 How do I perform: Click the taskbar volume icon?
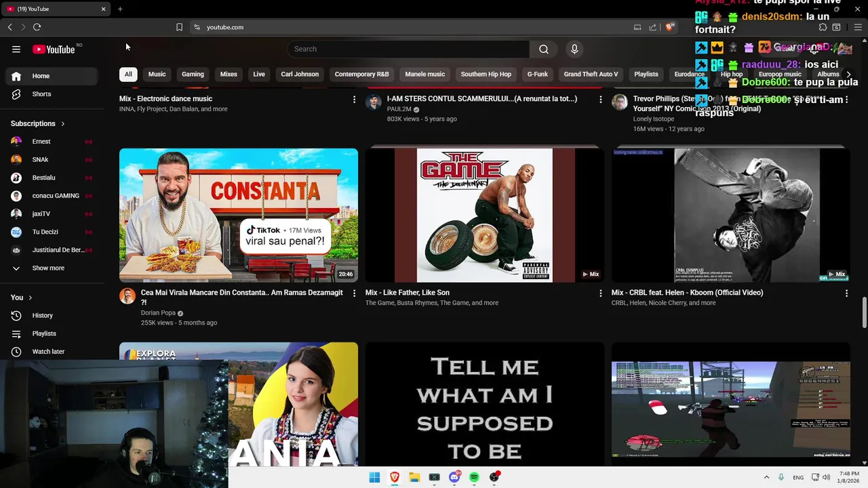click(826, 477)
